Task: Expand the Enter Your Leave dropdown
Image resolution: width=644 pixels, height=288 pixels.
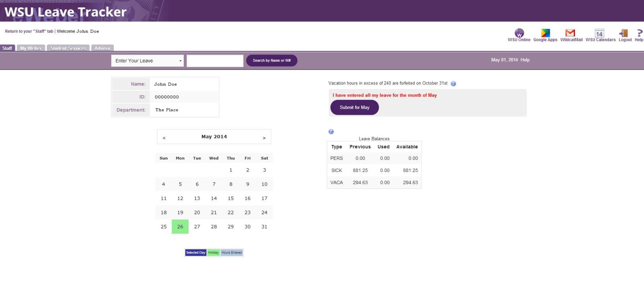Action: click(x=147, y=61)
